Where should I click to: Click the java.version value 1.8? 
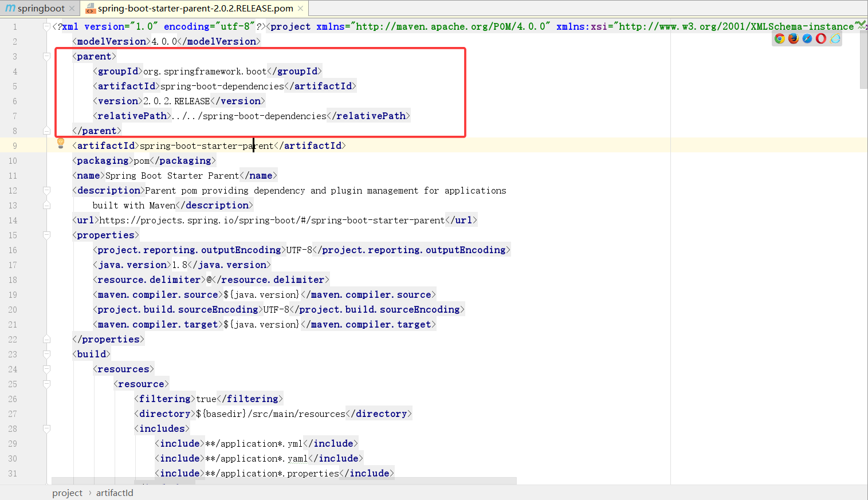pyautogui.click(x=180, y=265)
